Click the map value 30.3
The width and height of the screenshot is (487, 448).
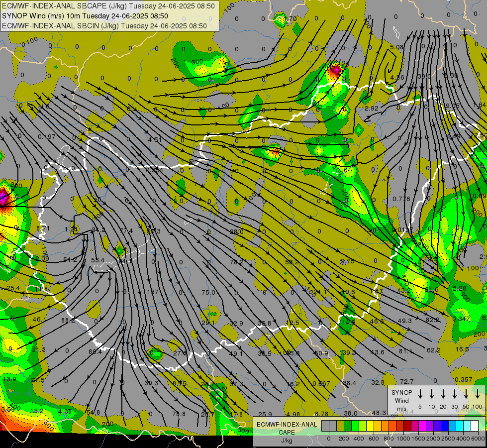[x=151, y=383]
